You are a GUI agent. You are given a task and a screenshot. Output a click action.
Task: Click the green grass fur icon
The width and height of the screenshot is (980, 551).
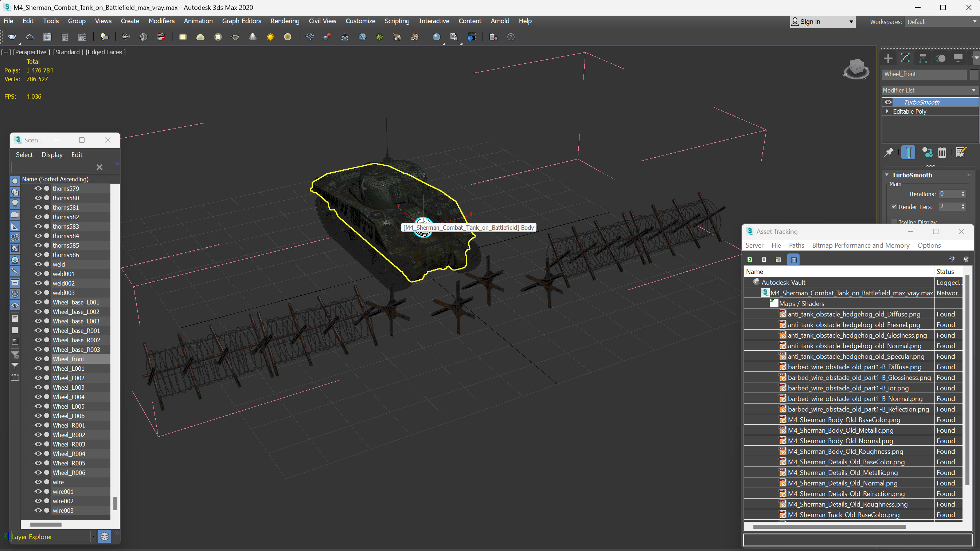pyautogui.click(x=379, y=37)
